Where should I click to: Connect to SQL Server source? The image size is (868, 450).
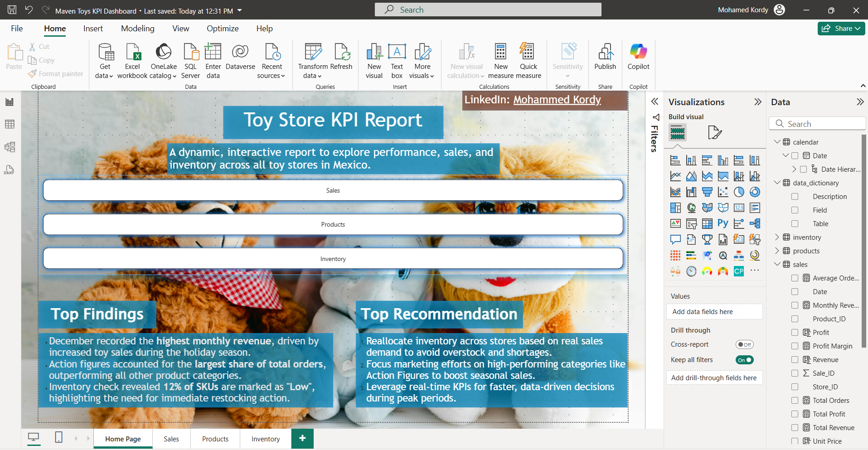190,61
